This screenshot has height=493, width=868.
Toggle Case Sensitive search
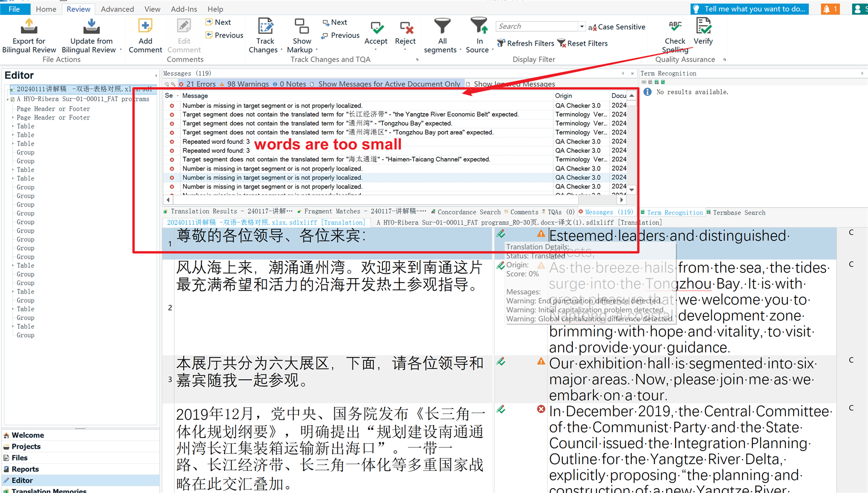point(617,27)
